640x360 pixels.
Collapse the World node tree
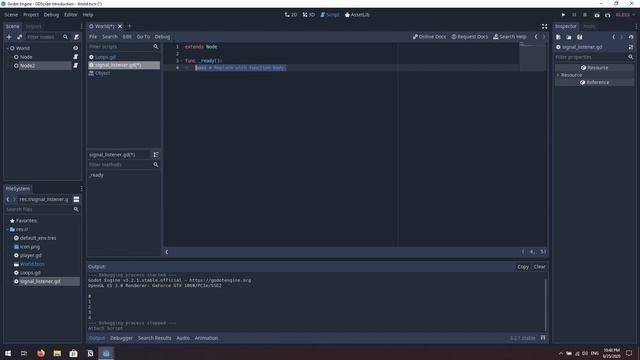coord(7,48)
